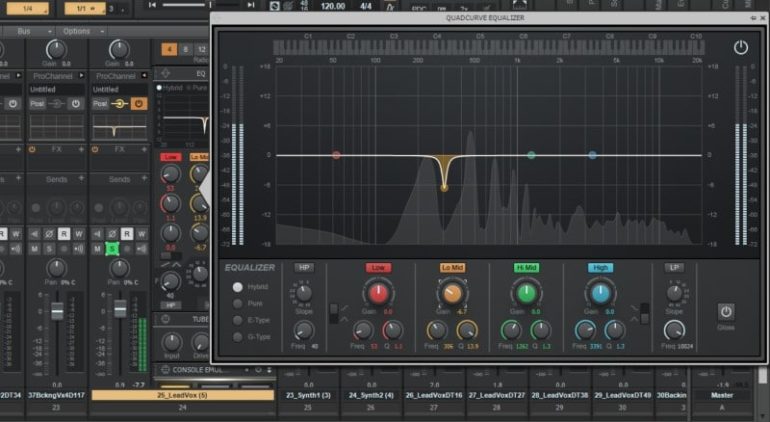770x422 pixels.
Task: Open the Bus dropdown menu
Action: pos(28,31)
